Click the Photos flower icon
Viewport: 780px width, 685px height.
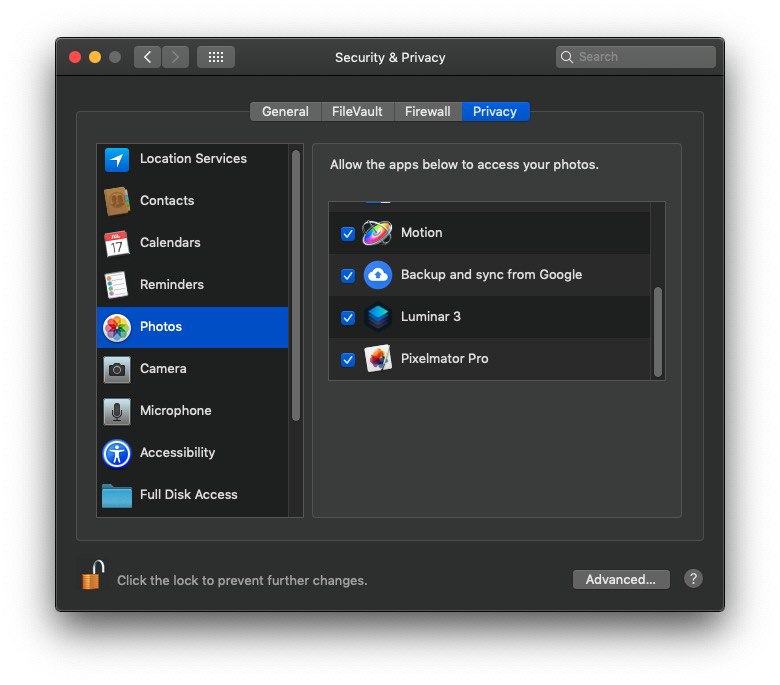click(117, 327)
